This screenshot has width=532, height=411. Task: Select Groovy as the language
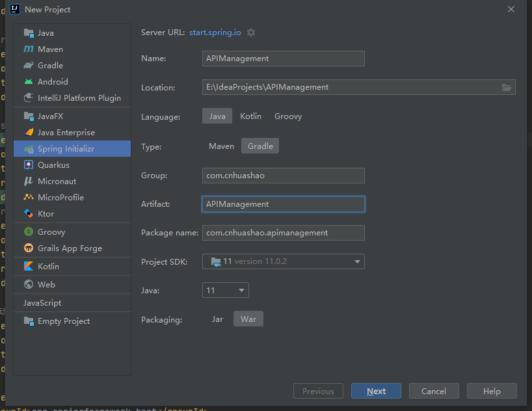tap(288, 116)
